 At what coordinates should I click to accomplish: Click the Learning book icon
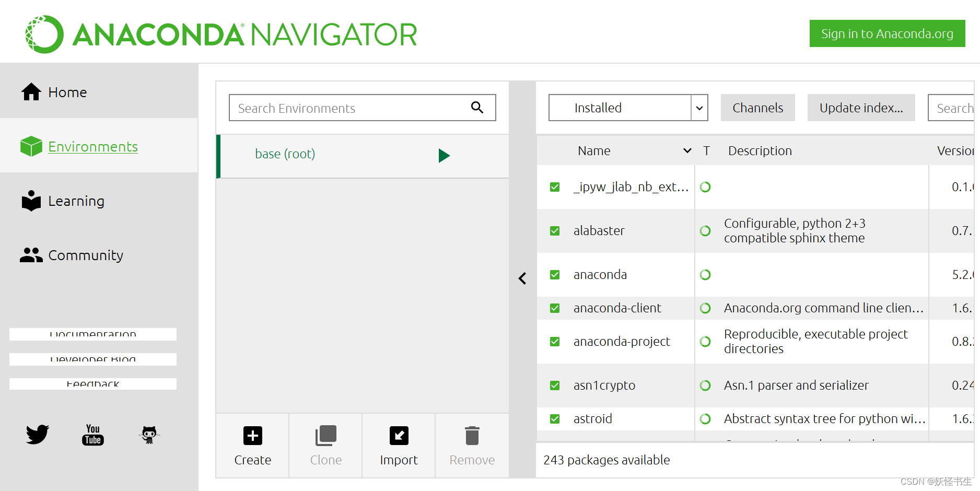tap(31, 201)
